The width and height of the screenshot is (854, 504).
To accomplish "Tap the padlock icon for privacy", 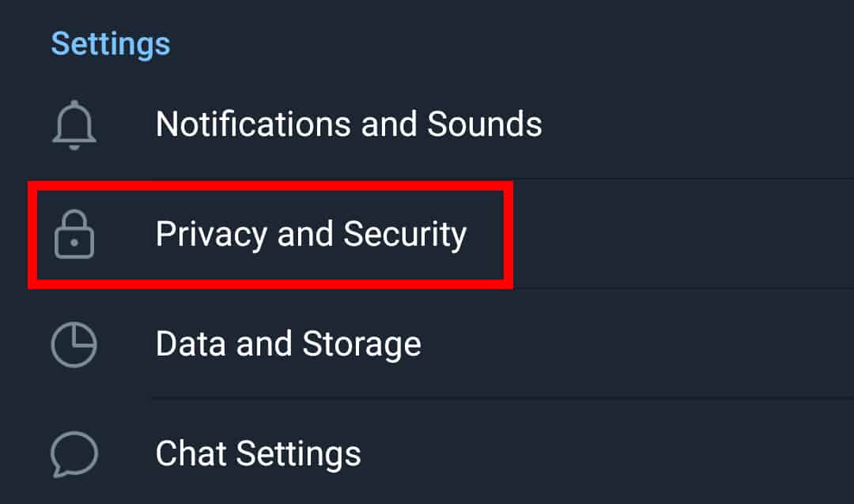I will pyautogui.click(x=74, y=235).
